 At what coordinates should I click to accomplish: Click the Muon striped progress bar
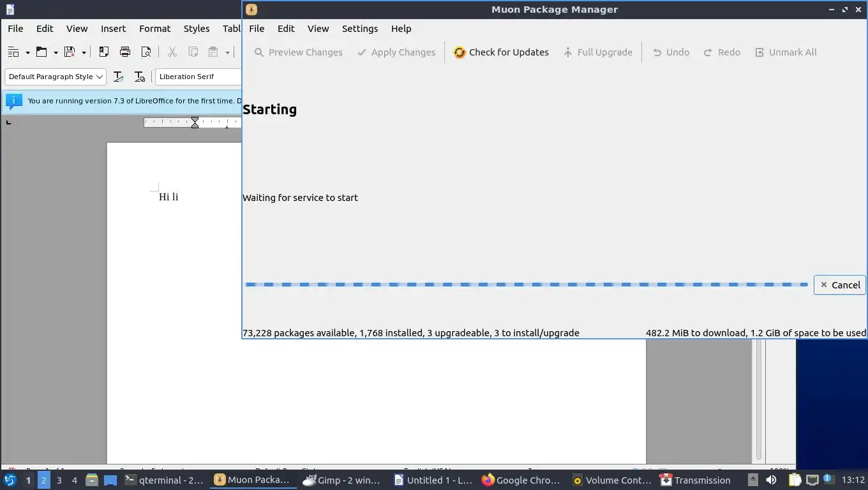[x=527, y=285]
